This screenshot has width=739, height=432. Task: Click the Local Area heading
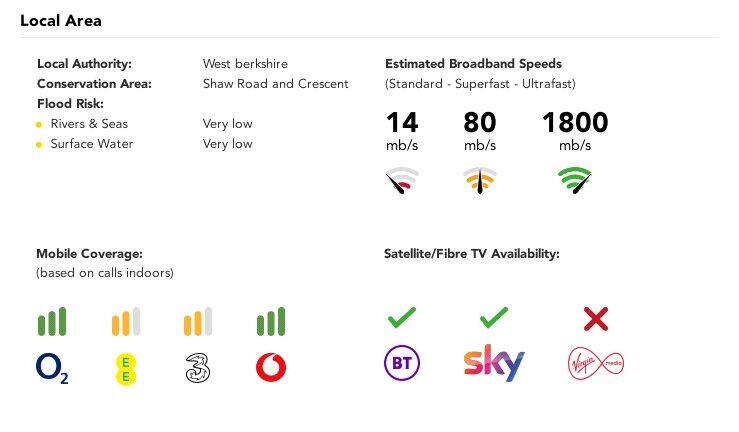pos(61,20)
